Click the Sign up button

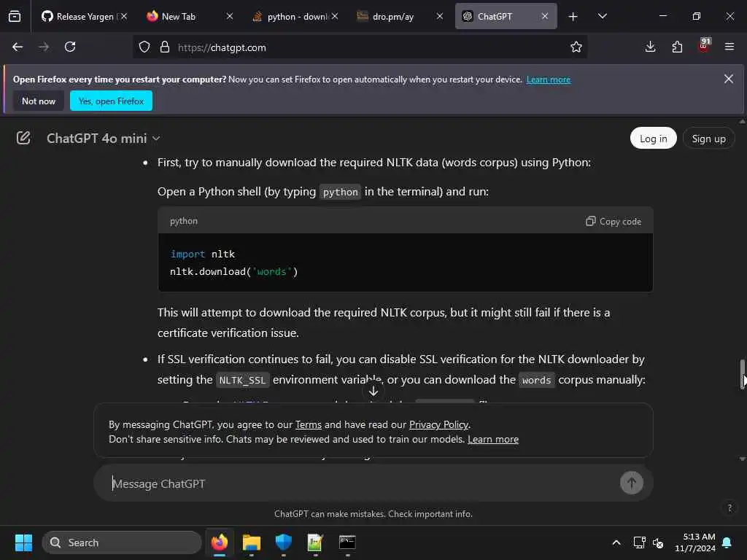708,138
